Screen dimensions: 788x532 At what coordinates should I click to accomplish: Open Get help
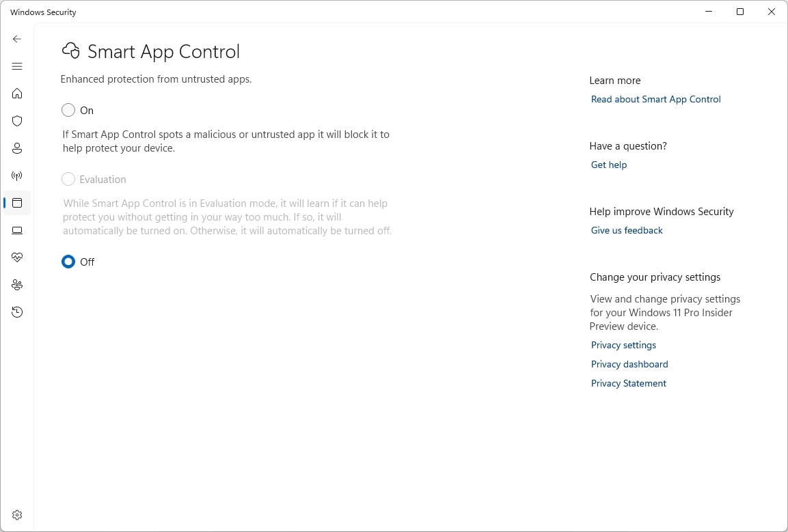[x=608, y=165]
